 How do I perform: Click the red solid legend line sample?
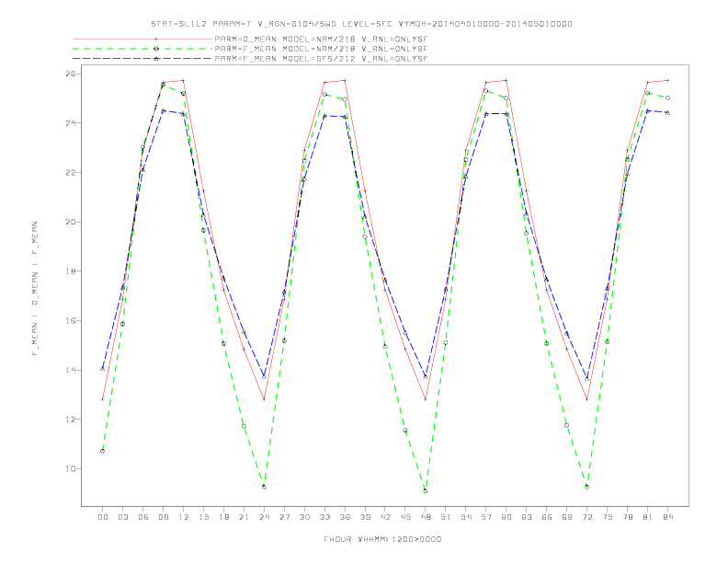pos(142,39)
